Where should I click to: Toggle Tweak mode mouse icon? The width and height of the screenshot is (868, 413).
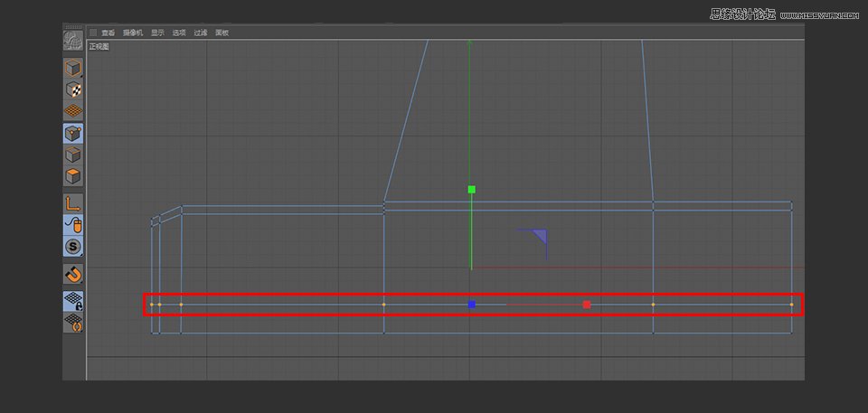(73, 225)
